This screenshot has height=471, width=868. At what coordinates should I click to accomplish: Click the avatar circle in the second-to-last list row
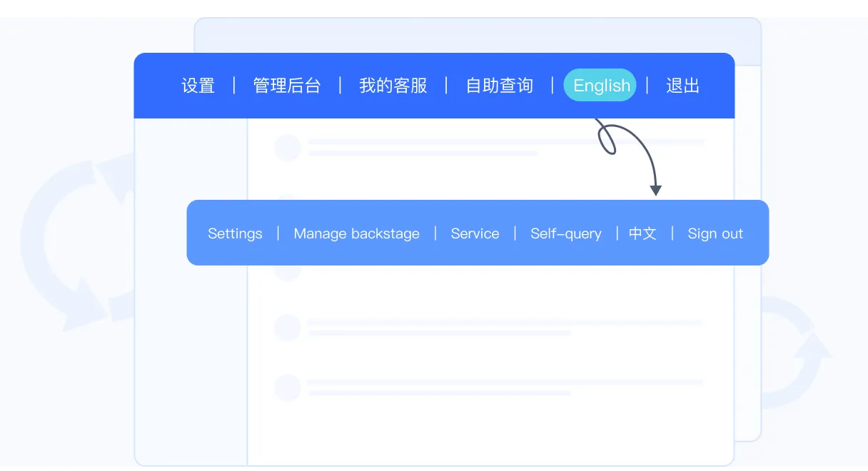coord(288,328)
